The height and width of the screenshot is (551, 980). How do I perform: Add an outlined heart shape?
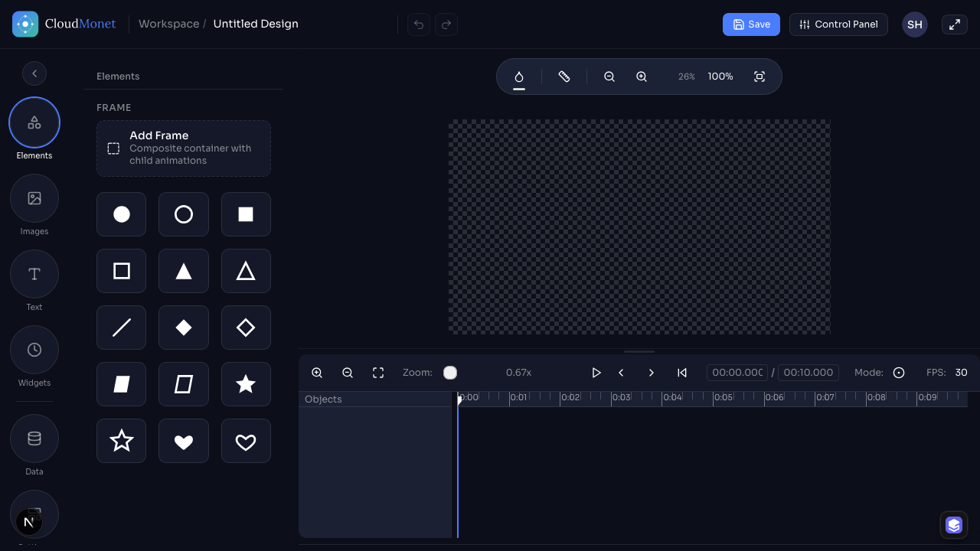(x=246, y=441)
